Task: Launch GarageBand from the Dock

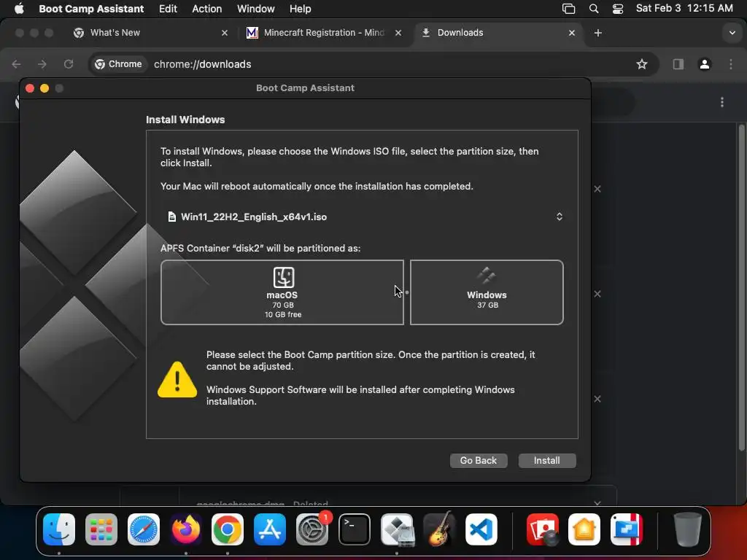Action: [x=438, y=529]
